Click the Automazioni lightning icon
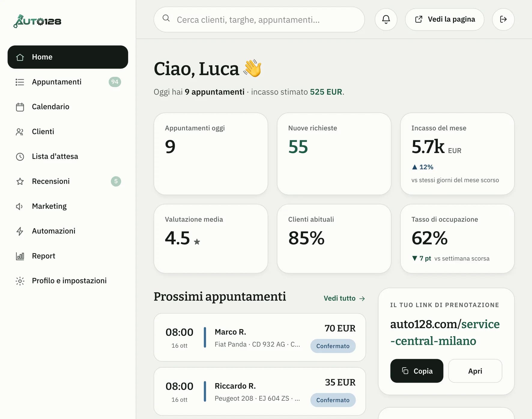The image size is (532, 419). [x=20, y=231]
